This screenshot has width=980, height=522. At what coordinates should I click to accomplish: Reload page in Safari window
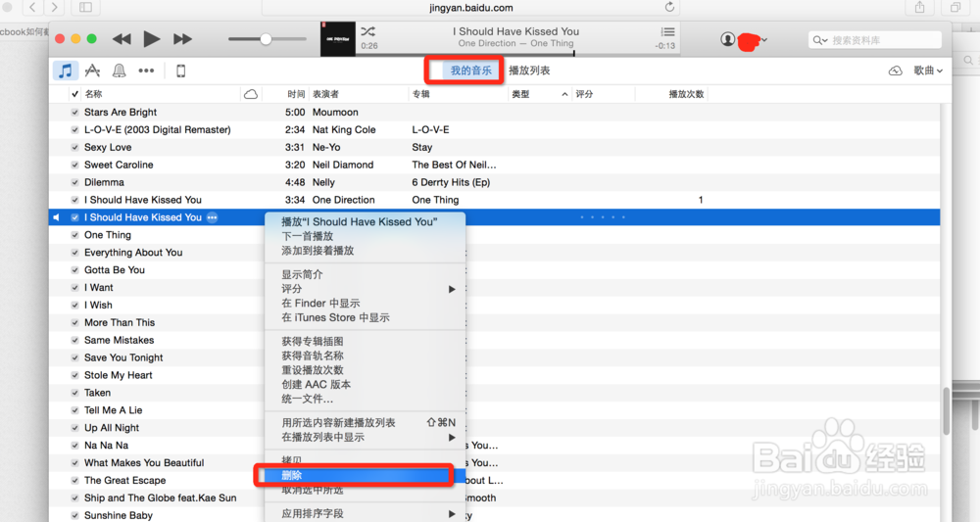[669, 8]
